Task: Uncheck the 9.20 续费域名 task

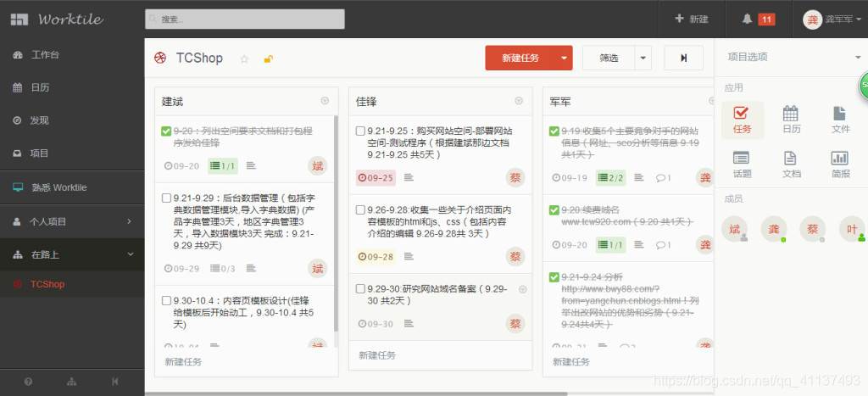Action: [554, 210]
